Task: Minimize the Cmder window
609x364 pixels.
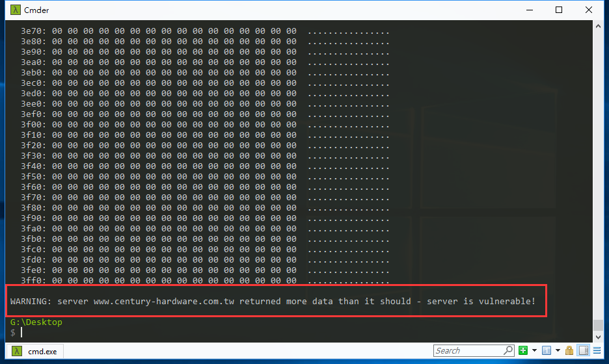Action: (530, 10)
